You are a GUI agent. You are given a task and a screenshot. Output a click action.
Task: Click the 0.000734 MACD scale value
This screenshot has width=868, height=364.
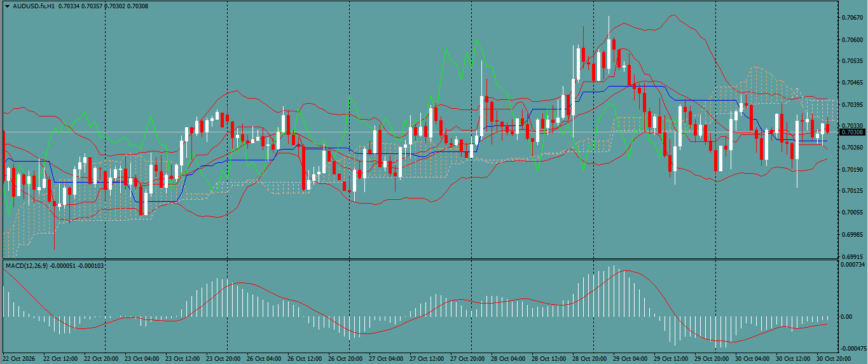(x=852, y=263)
